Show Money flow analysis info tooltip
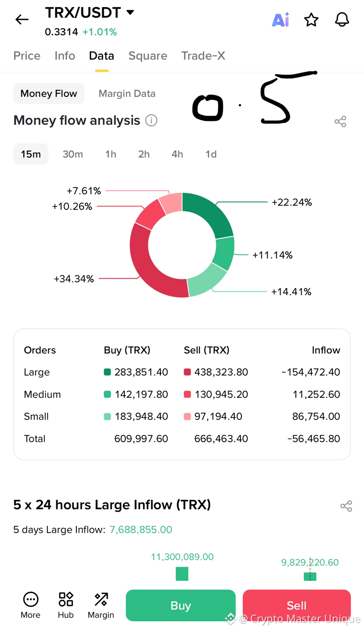 point(151,121)
